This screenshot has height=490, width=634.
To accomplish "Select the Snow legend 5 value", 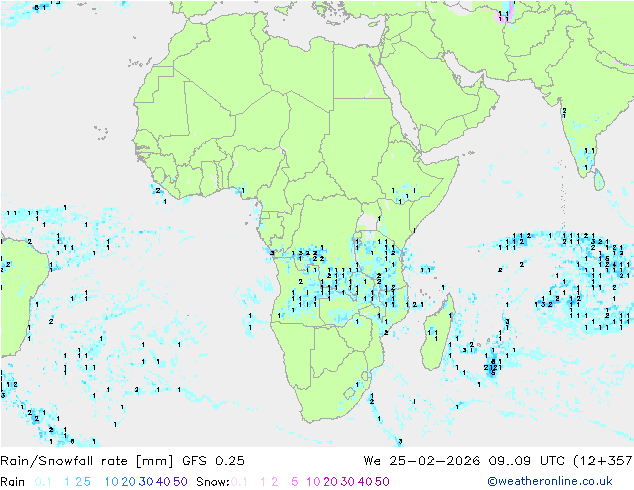I will click(x=295, y=482).
